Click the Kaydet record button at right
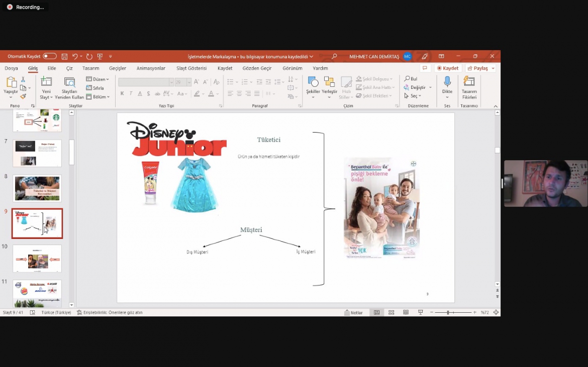 [448, 68]
